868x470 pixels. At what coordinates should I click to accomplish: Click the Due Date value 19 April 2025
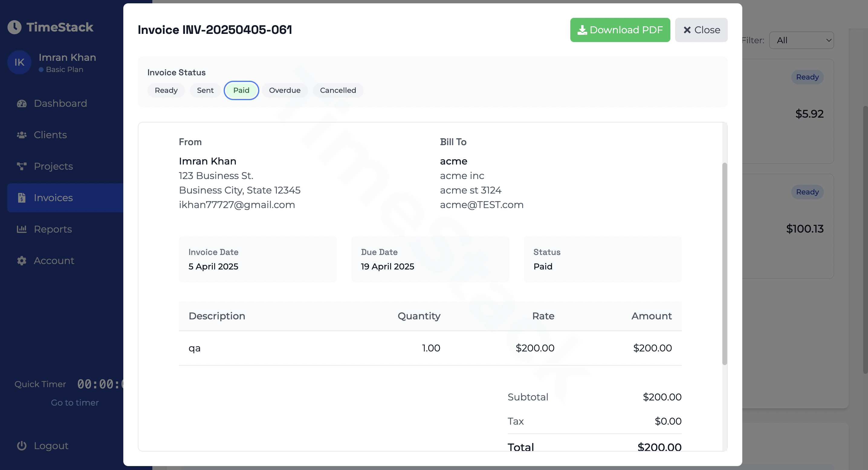click(387, 267)
